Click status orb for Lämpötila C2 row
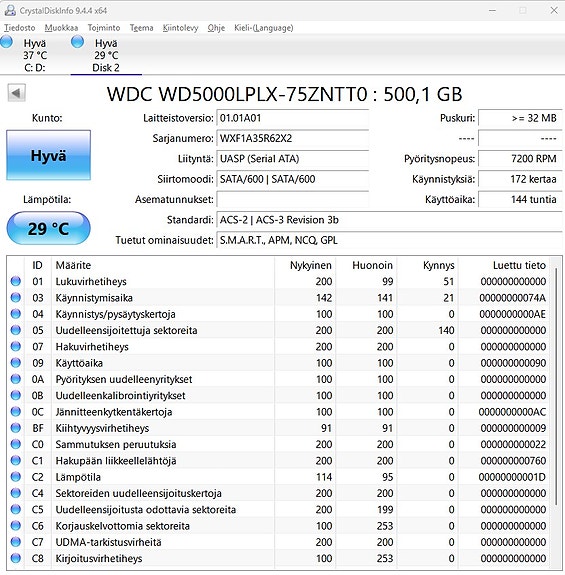Screen dimensions: 565x575 (16, 477)
